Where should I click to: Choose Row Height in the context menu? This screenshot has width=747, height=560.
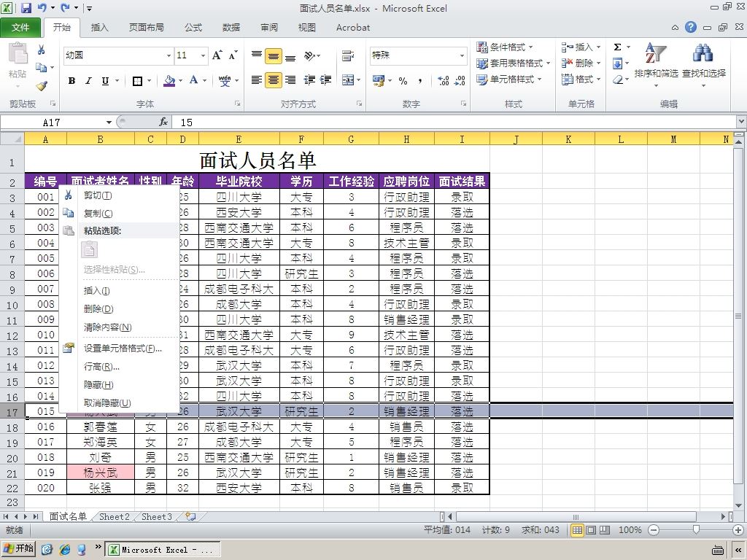click(x=119, y=367)
